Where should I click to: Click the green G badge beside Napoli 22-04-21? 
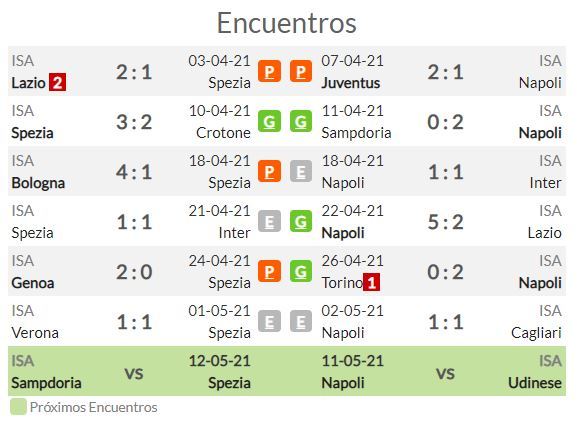click(x=301, y=221)
